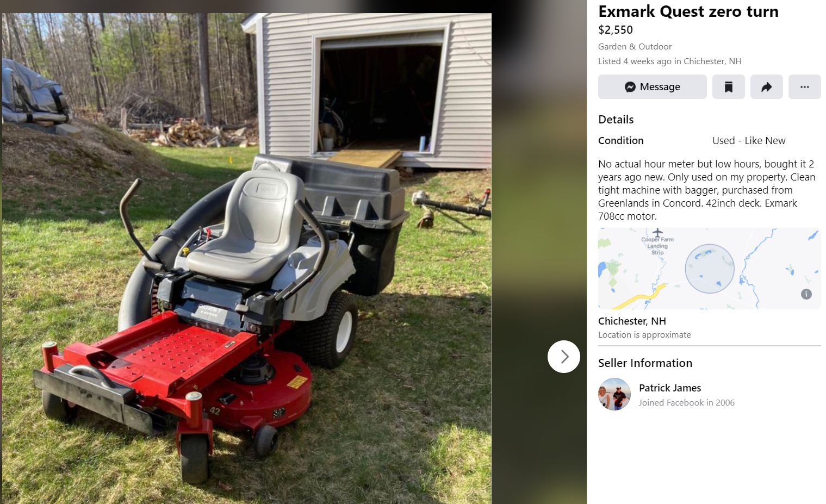Click the Seller Information heading
The image size is (826, 504).
tap(645, 363)
